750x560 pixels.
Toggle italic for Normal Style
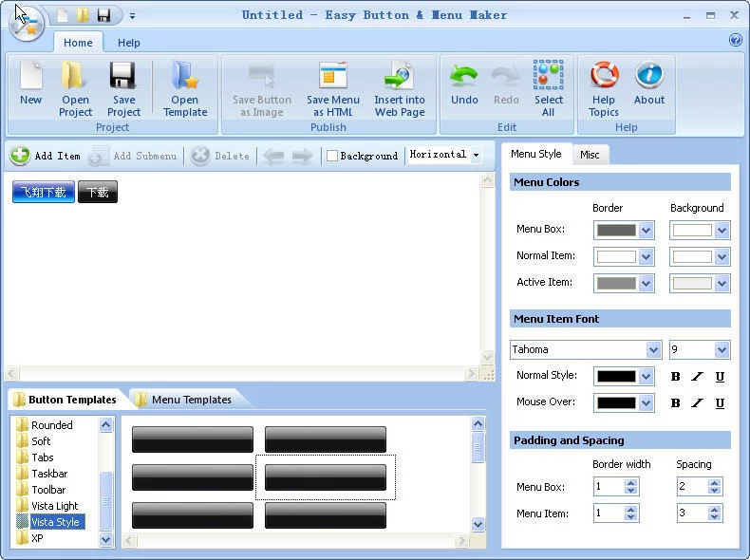pyautogui.click(x=698, y=377)
